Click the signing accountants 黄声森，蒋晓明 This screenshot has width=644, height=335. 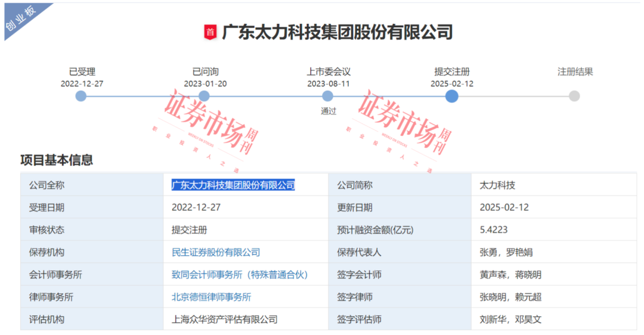[x=510, y=275]
